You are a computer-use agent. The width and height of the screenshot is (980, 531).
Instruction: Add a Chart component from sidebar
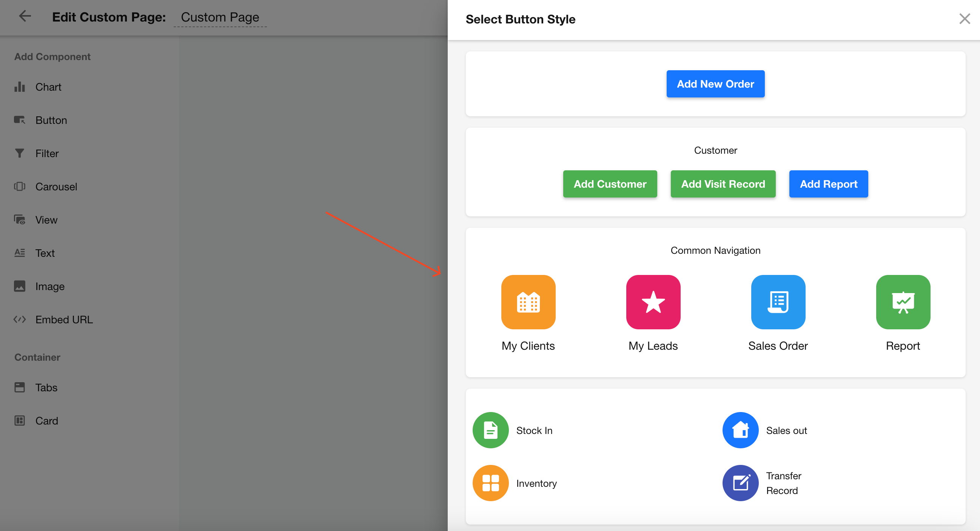[48, 87]
